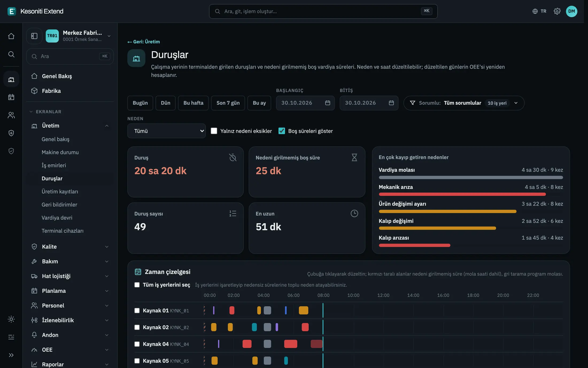The height and width of the screenshot is (368, 588).
Task: Open the Sorumlu filter dropdown
Action: click(x=464, y=103)
